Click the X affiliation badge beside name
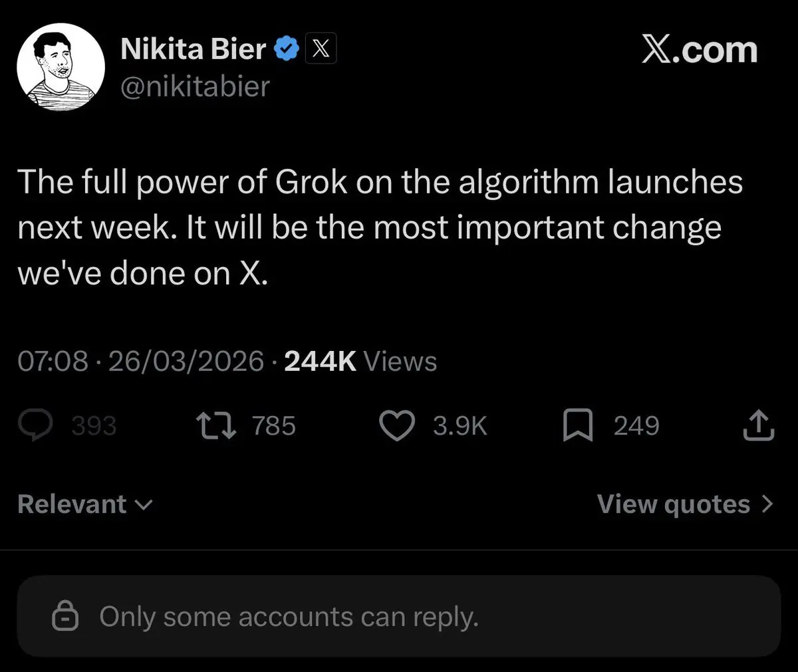 (321, 50)
